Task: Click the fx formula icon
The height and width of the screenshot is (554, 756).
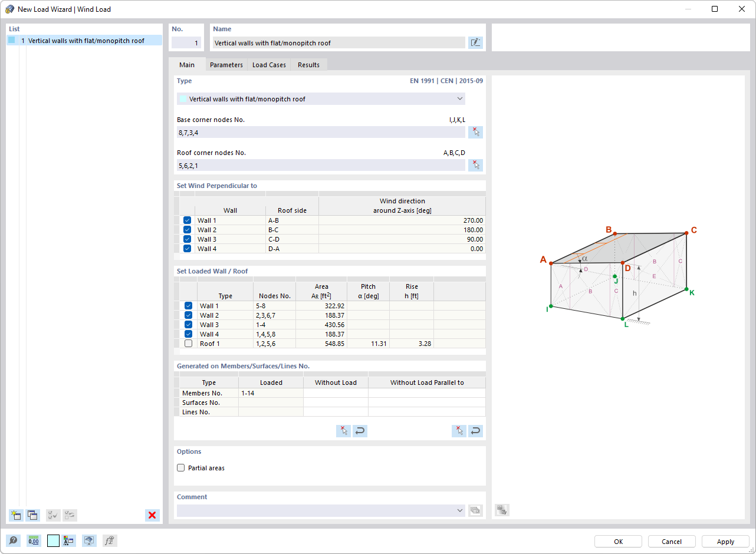Action: click(x=110, y=540)
